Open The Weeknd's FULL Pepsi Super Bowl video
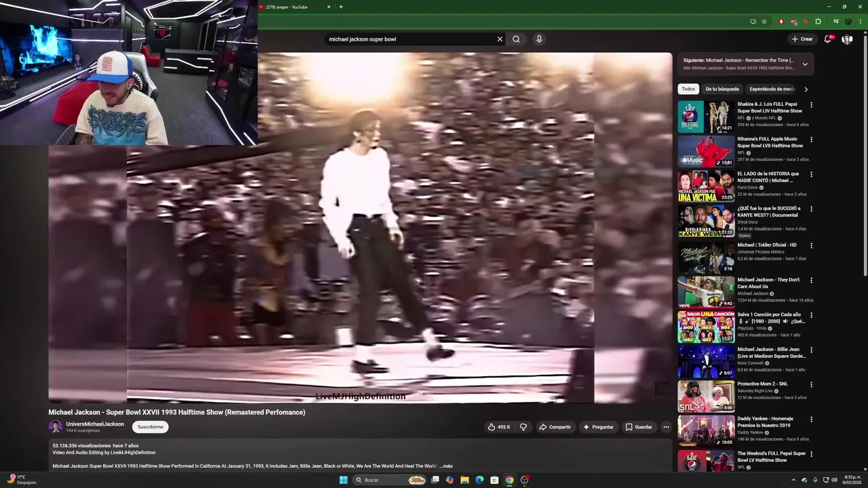868x488 pixels. coord(772,457)
